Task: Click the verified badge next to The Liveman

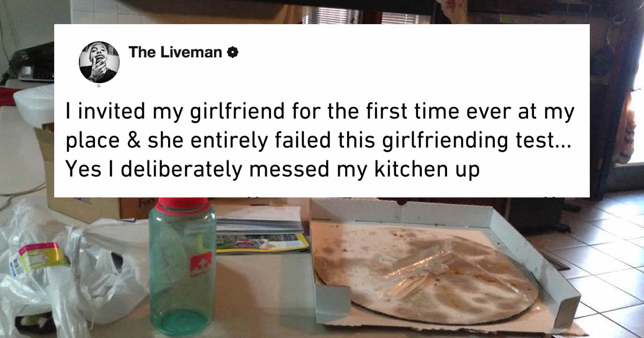Action: point(233,53)
